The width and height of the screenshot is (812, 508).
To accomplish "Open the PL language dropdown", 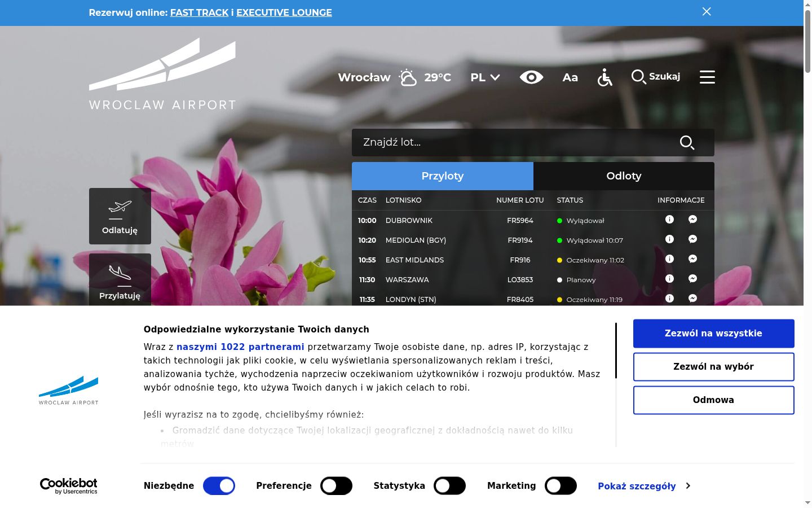I will [x=486, y=77].
